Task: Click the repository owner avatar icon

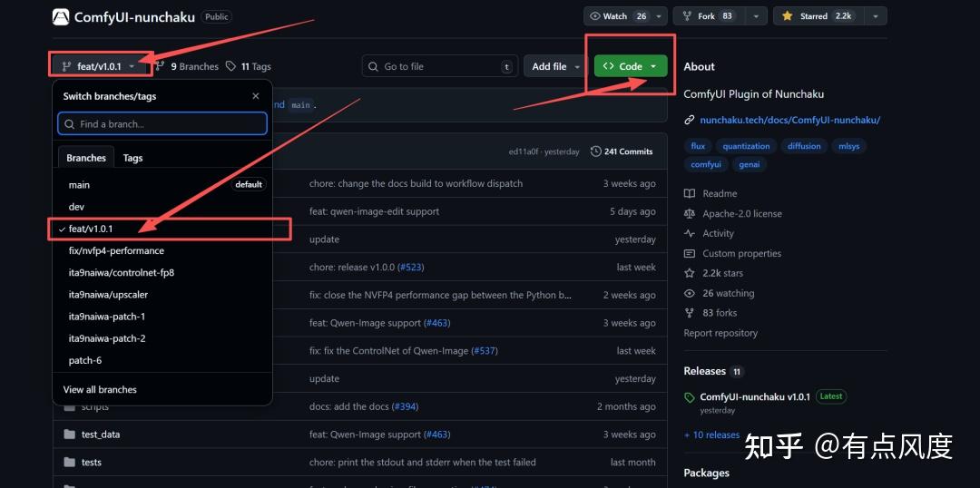Action: point(61,17)
